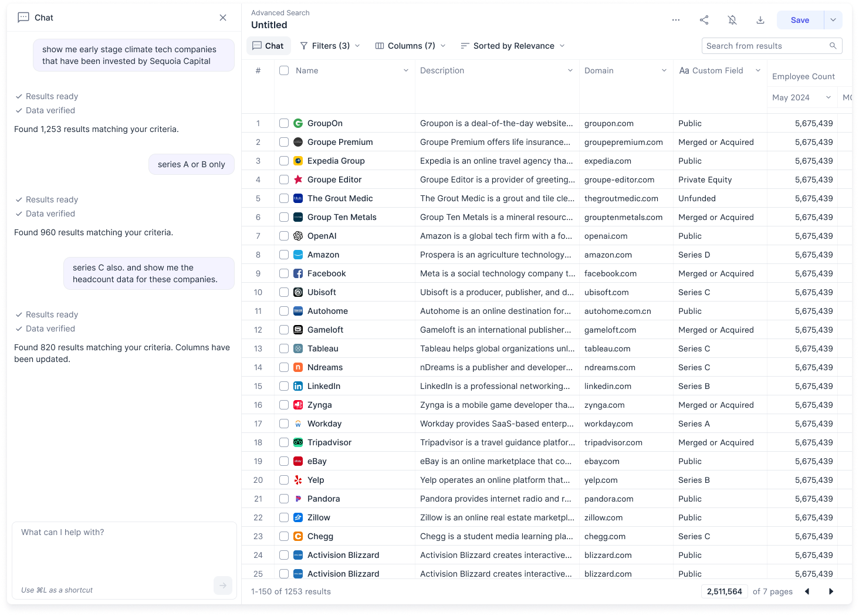Check the GroupOn row checkbox
859x616 pixels.
click(284, 123)
